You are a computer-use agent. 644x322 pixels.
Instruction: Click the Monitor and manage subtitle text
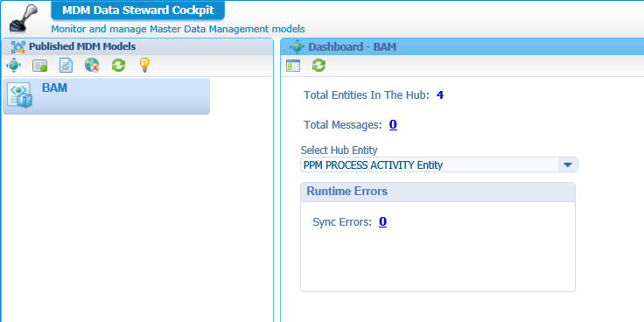(x=178, y=29)
